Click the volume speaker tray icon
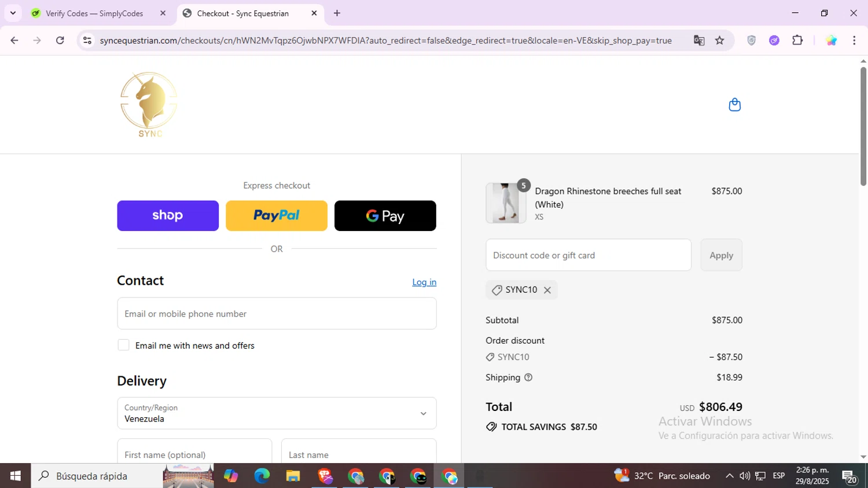This screenshot has width=868, height=488. [745, 476]
